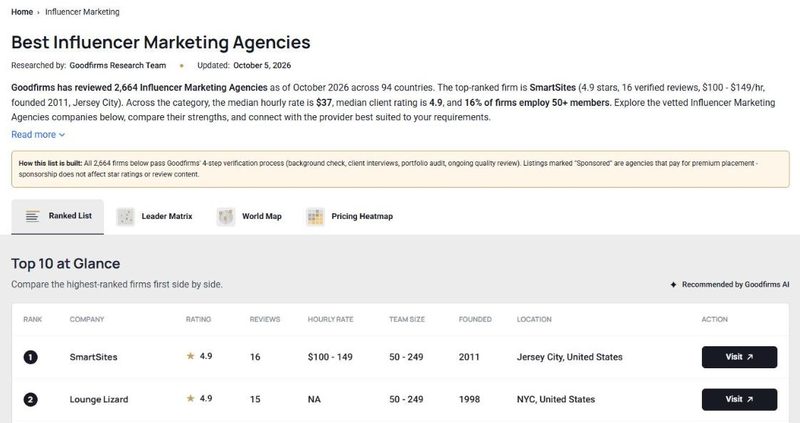Image resolution: width=800 pixels, height=423 pixels.
Task: Click the RATING column header
Action: [x=198, y=319]
